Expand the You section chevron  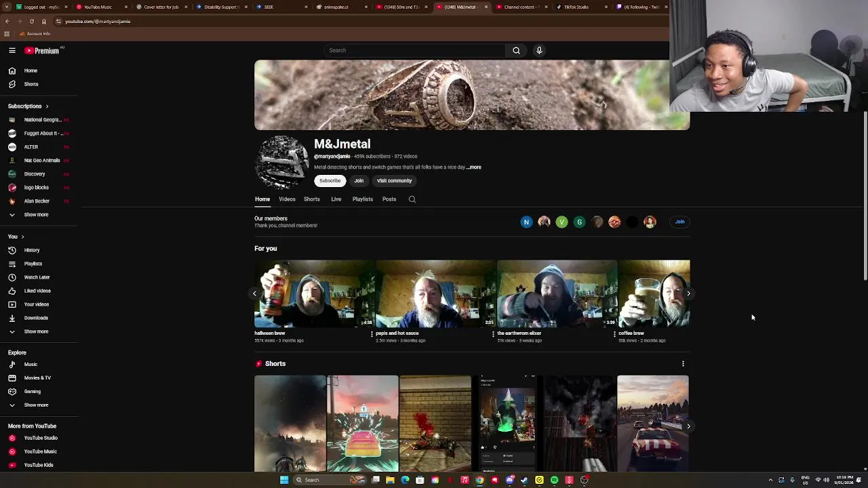click(x=22, y=237)
